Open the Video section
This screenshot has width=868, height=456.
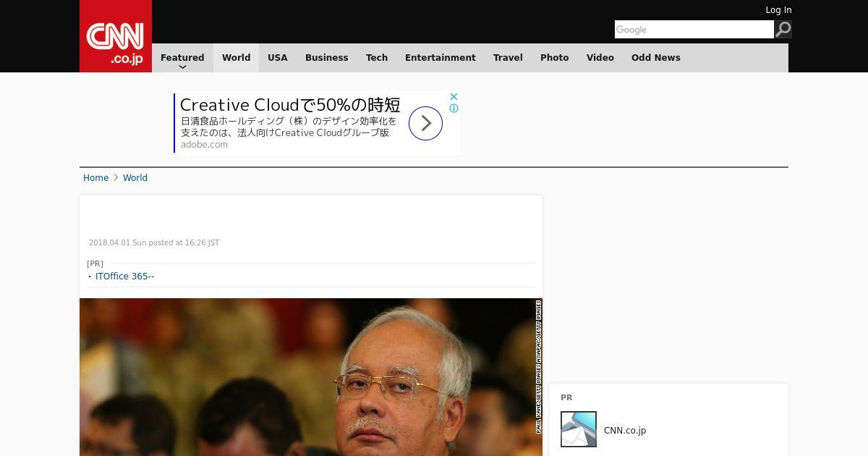click(x=600, y=58)
